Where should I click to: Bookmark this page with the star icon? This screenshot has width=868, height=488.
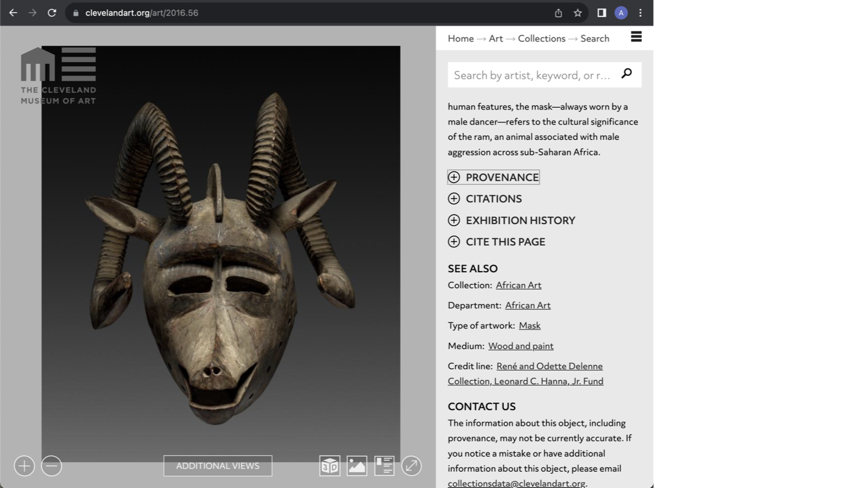coord(577,13)
